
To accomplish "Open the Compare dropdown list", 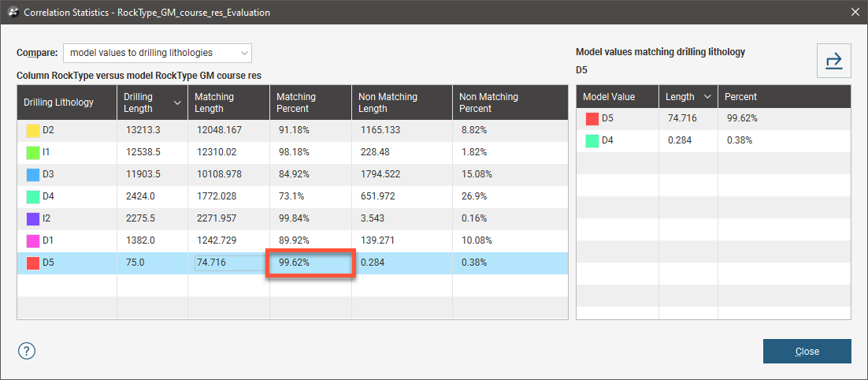I will click(158, 53).
